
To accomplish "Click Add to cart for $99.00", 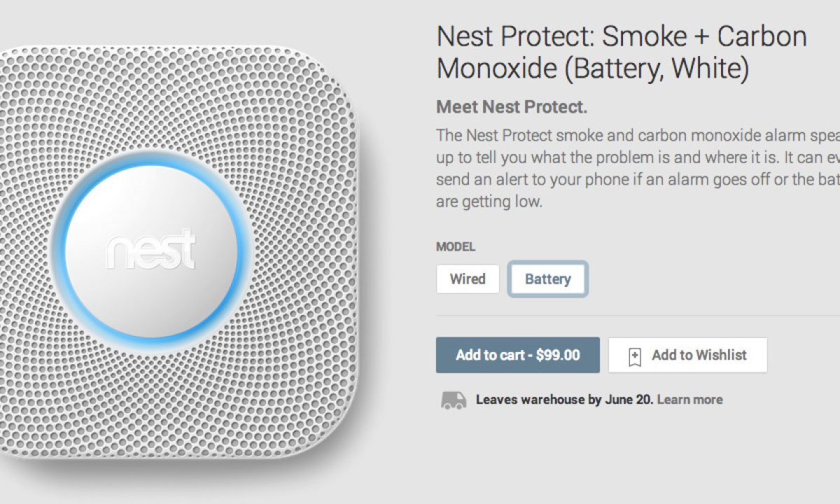I will tap(517, 355).
